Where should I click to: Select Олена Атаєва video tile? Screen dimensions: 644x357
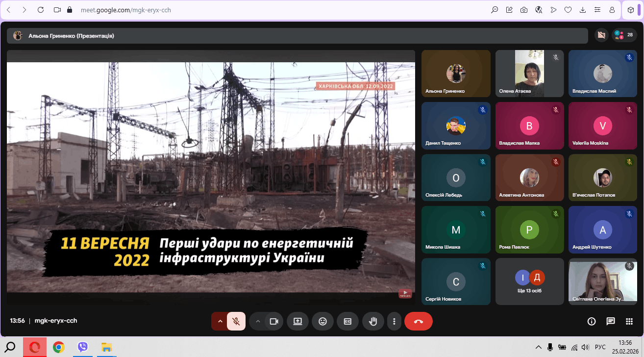click(x=529, y=74)
